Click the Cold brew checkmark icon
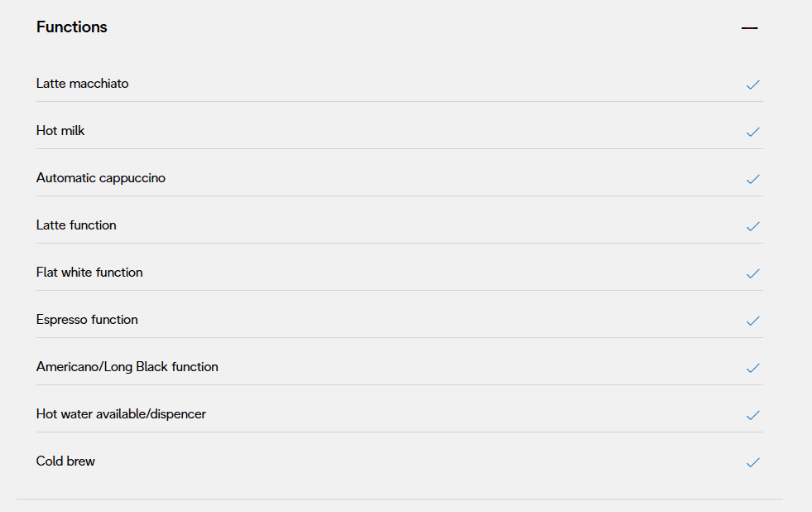Image resolution: width=812 pixels, height=512 pixels. (752, 462)
